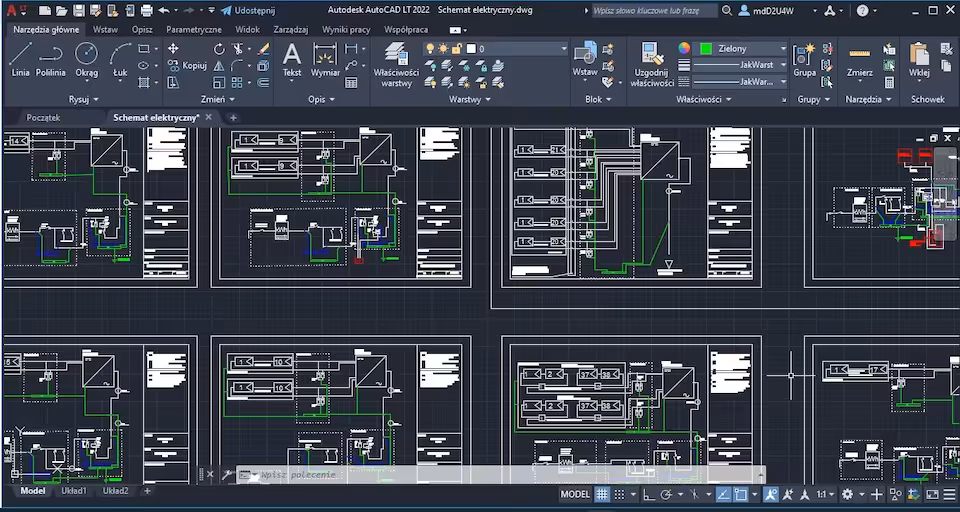Image resolution: width=960 pixels, height=512 pixels.
Task: Add a new drawing tab with plus
Action: click(233, 118)
